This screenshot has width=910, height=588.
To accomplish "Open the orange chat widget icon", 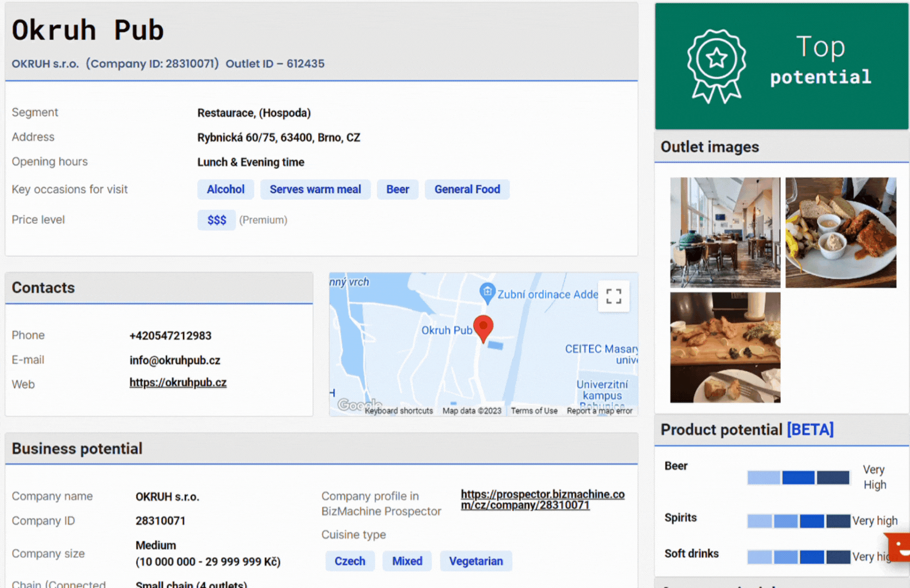I will click(899, 547).
